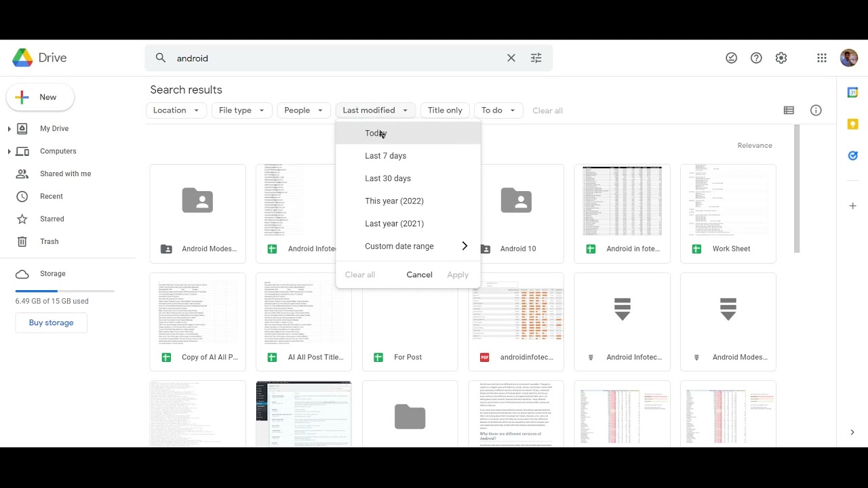
Task: Open the For Post sheet file
Action: click(410, 322)
